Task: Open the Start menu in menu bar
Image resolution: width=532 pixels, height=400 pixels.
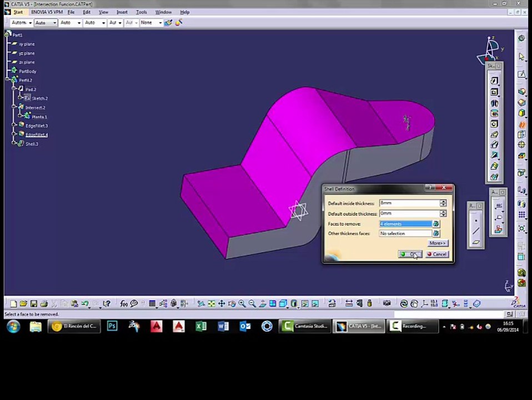Action: (18, 12)
